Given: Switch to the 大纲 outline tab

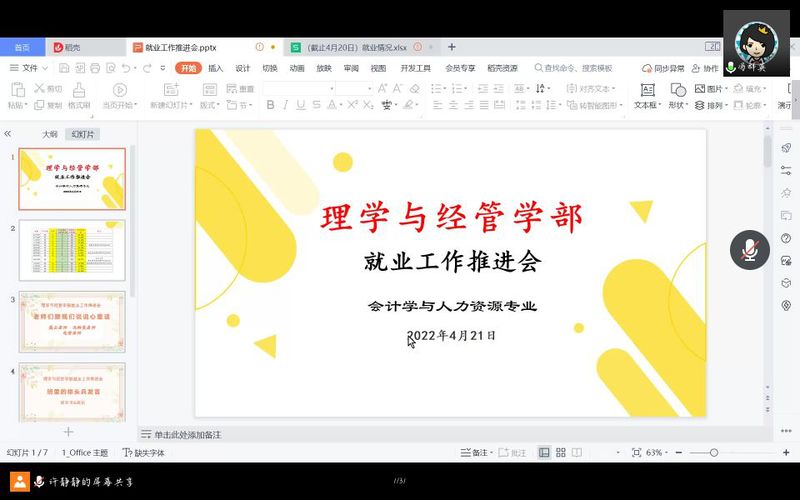Looking at the screenshot, I should [x=49, y=133].
